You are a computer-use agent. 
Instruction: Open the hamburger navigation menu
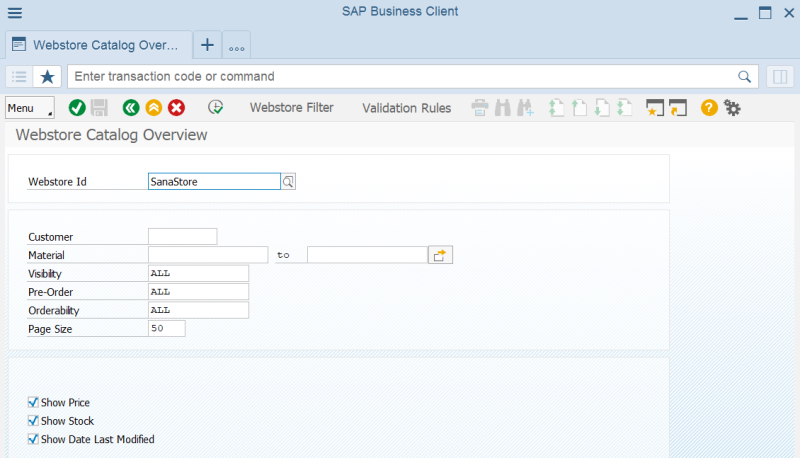[15, 13]
